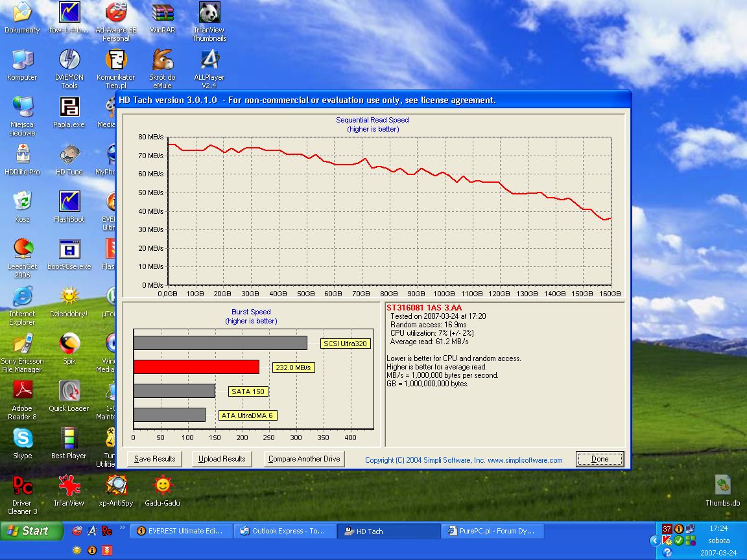Click the Driver Cleaner quick launch icon
747x560 pixels.
[x=107, y=530]
